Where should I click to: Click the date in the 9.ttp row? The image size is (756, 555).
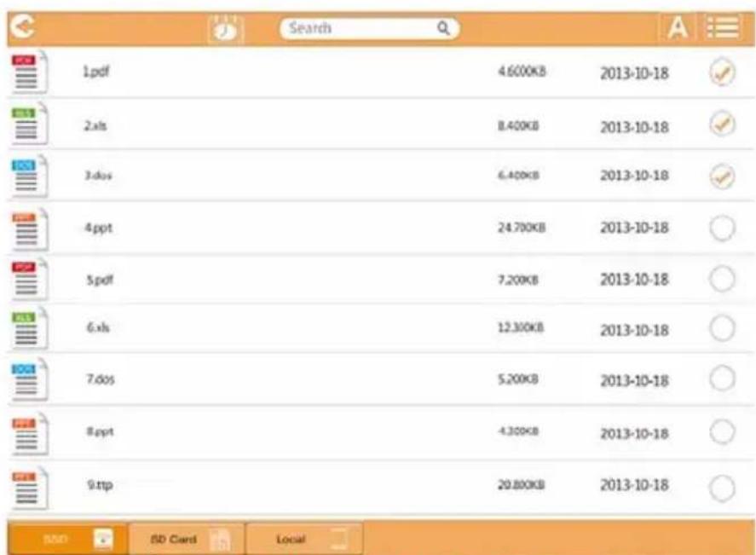tap(634, 484)
